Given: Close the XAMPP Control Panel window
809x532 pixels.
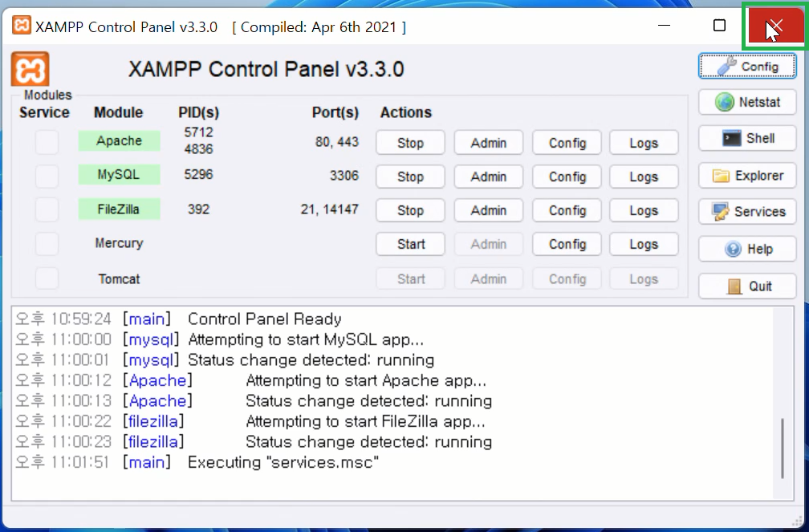Looking at the screenshot, I should tap(776, 26).
